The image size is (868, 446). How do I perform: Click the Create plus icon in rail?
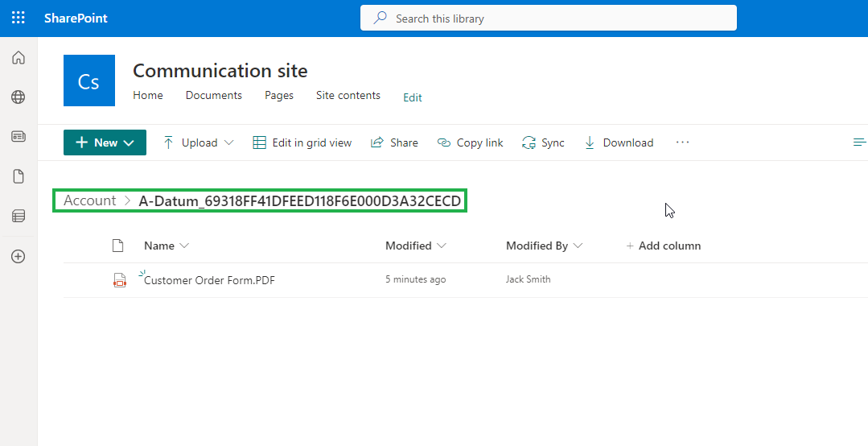19,257
